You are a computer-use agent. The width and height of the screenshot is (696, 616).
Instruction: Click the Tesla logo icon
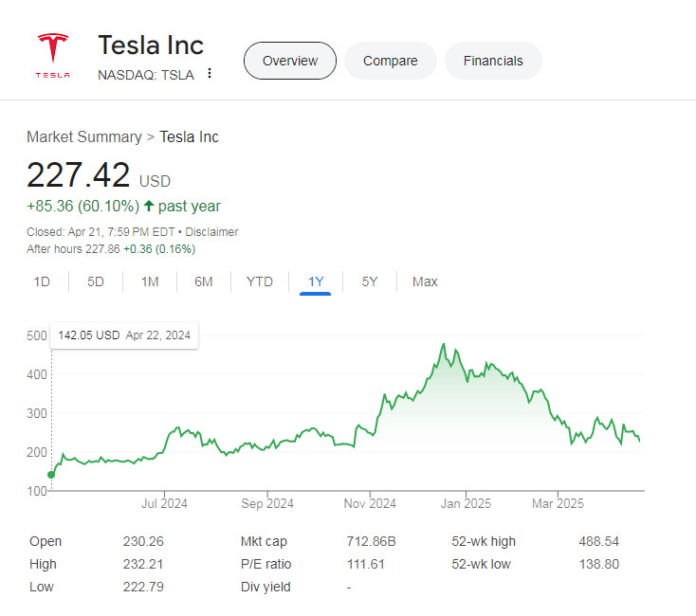coord(53,56)
